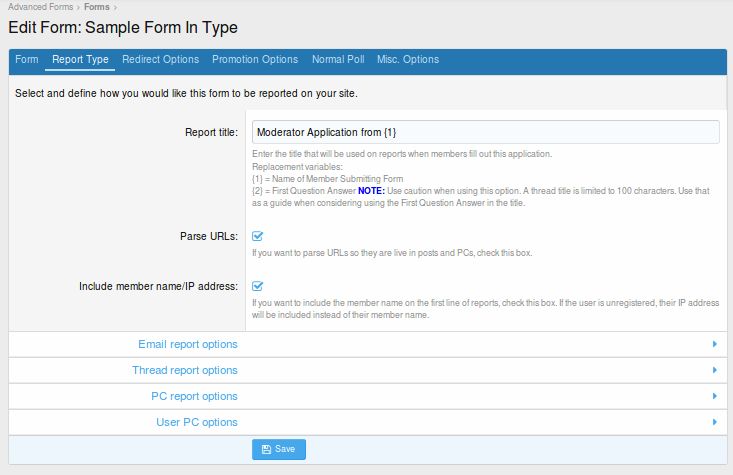The width and height of the screenshot is (733, 475).
Task: Uncheck Include member name/IP address
Action: pyautogui.click(x=257, y=286)
